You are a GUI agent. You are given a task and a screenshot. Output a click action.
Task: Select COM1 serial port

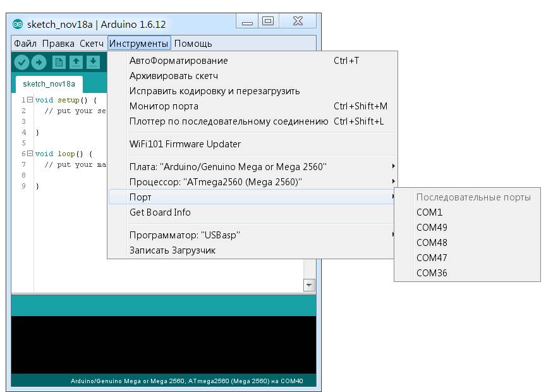coord(430,212)
